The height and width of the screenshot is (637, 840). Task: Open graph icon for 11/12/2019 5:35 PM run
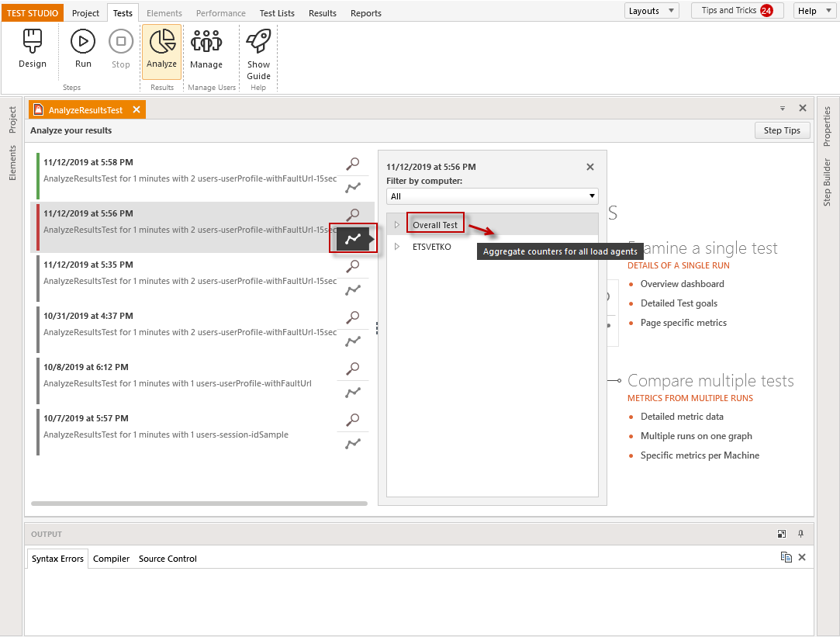coord(352,290)
